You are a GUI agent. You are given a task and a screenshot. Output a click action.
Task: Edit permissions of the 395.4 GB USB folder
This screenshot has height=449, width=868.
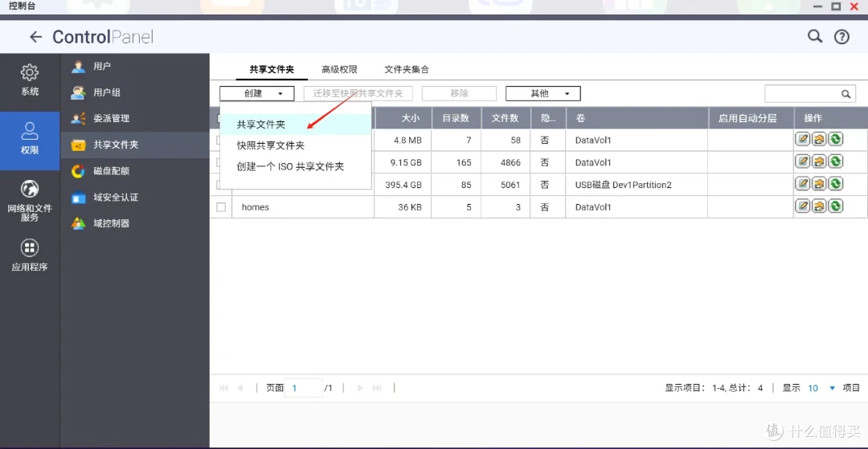tap(819, 184)
